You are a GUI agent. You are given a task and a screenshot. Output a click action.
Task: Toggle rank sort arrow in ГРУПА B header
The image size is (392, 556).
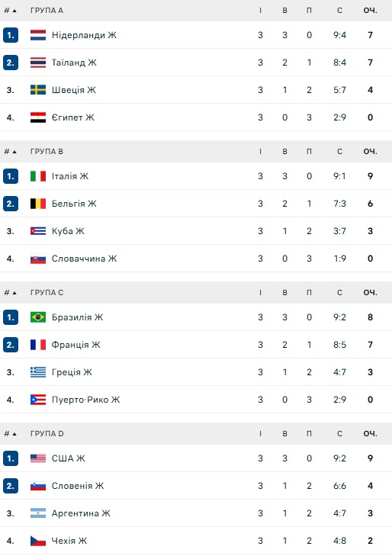[14, 152]
